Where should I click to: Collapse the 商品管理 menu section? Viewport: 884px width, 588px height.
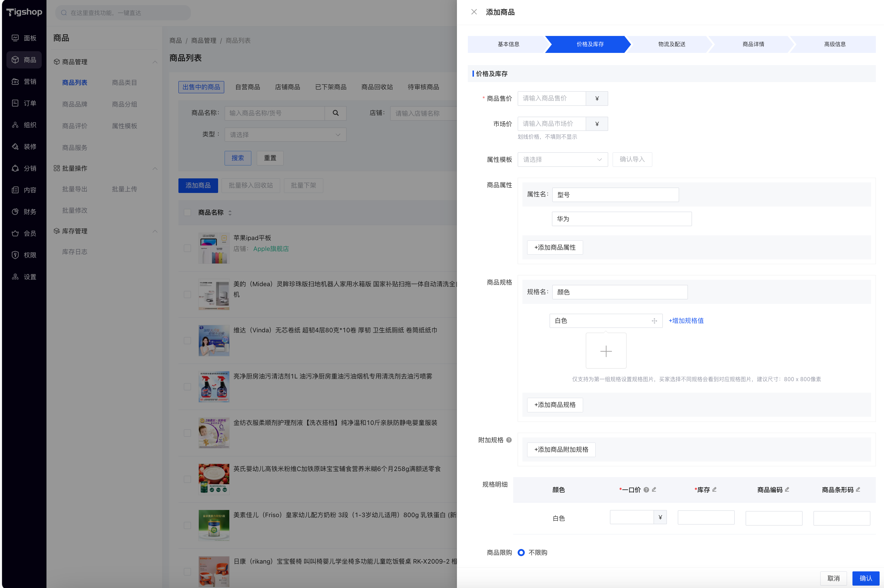click(155, 62)
